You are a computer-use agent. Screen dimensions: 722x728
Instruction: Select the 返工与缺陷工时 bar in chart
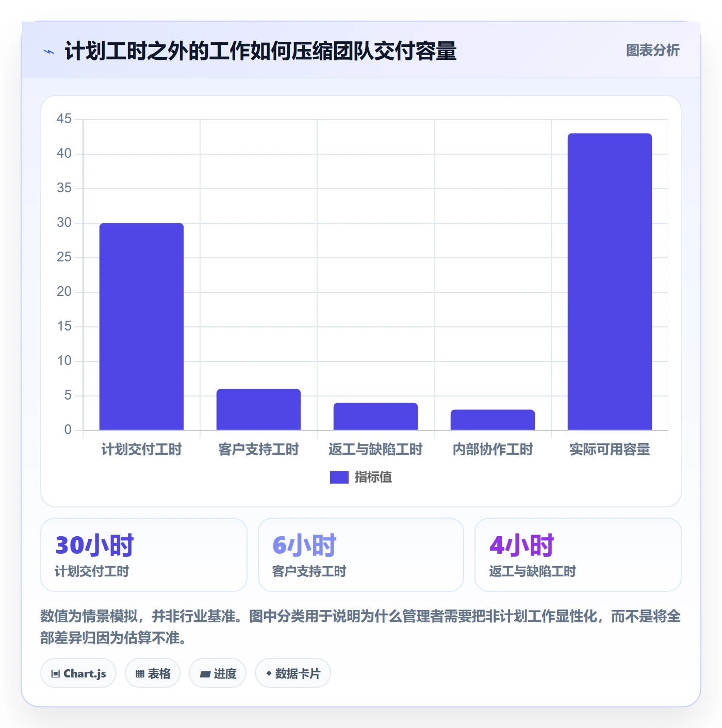pos(375,416)
